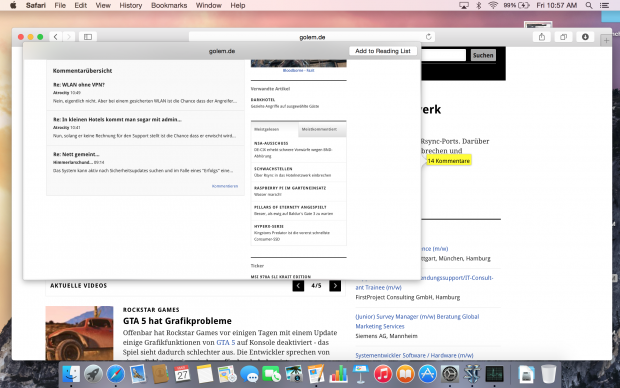
Task: Open Keynote podium icon in Dock
Action: click(x=361, y=374)
